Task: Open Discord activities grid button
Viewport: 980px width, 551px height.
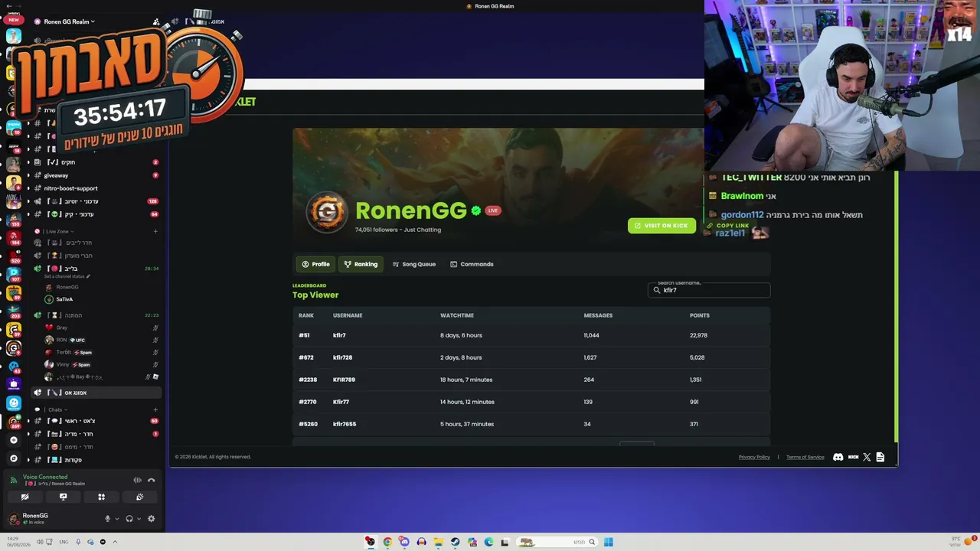Action: coord(101,497)
